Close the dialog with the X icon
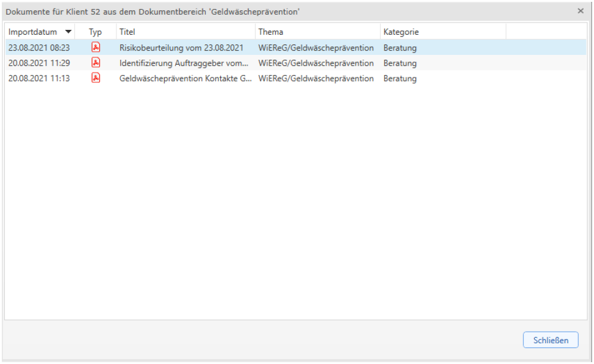 coord(581,11)
